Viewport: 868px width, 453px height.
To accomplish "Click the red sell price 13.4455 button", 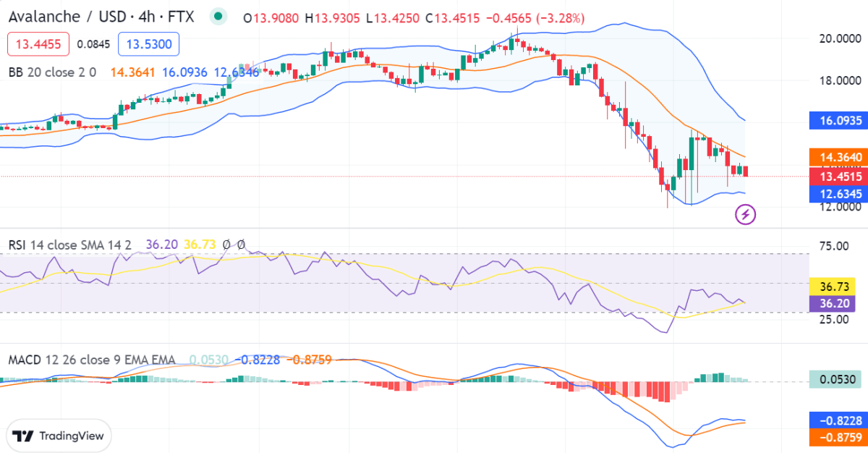I will click(38, 45).
